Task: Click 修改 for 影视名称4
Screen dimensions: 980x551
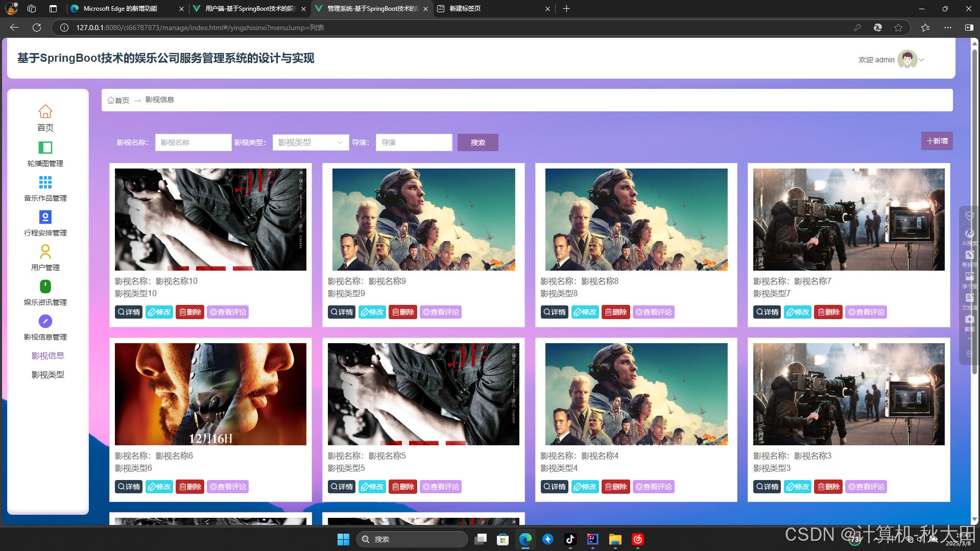Action: [585, 487]
